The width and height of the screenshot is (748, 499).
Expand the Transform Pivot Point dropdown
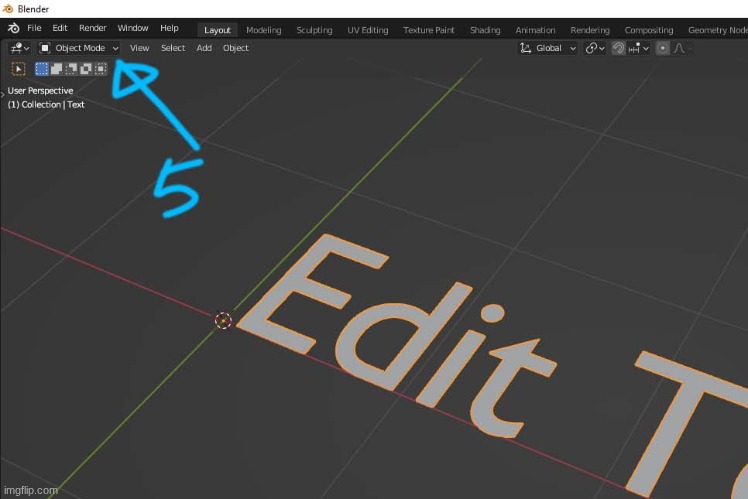(x=595, y=48)
